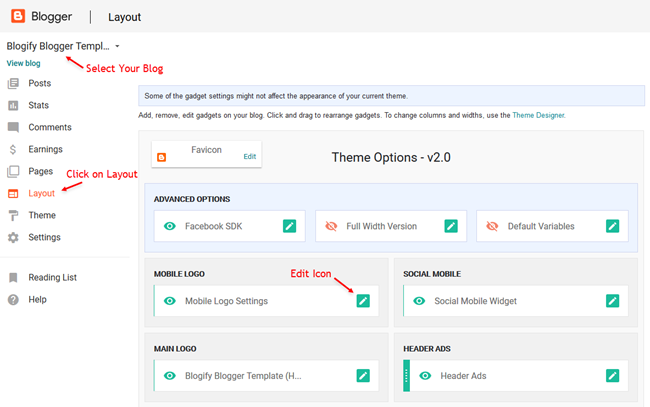Click the Social Mobile Widget label
The image size is (650, 407).
pyautogui.click(x=475, y=301)
